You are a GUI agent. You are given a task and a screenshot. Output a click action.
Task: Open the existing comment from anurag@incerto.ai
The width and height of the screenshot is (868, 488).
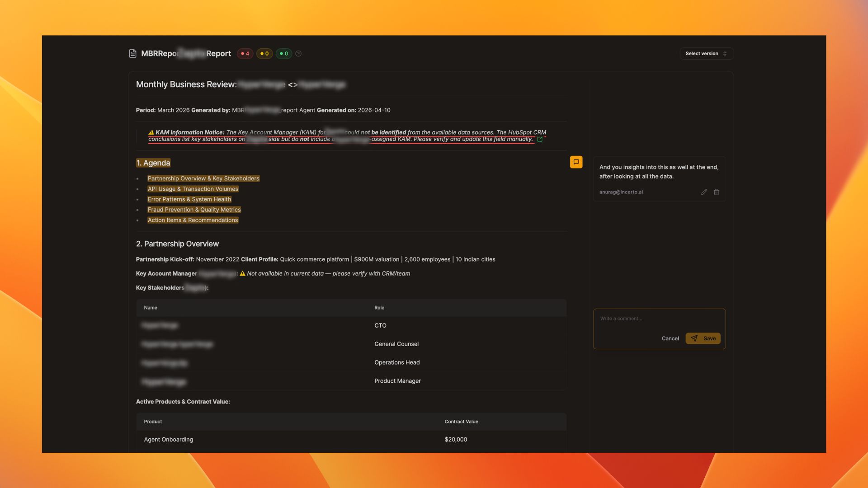click(659, 172)
